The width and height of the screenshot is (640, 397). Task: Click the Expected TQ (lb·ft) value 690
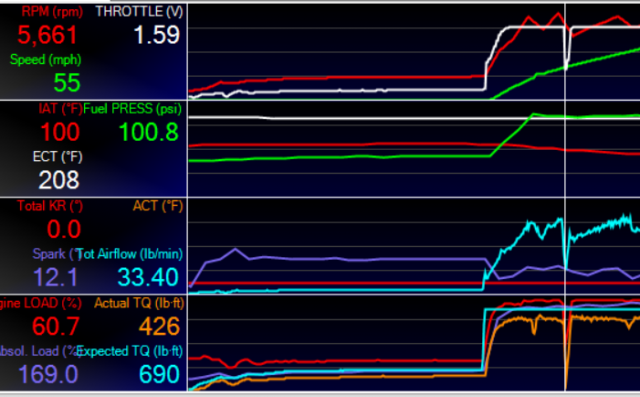pos(159,374)
